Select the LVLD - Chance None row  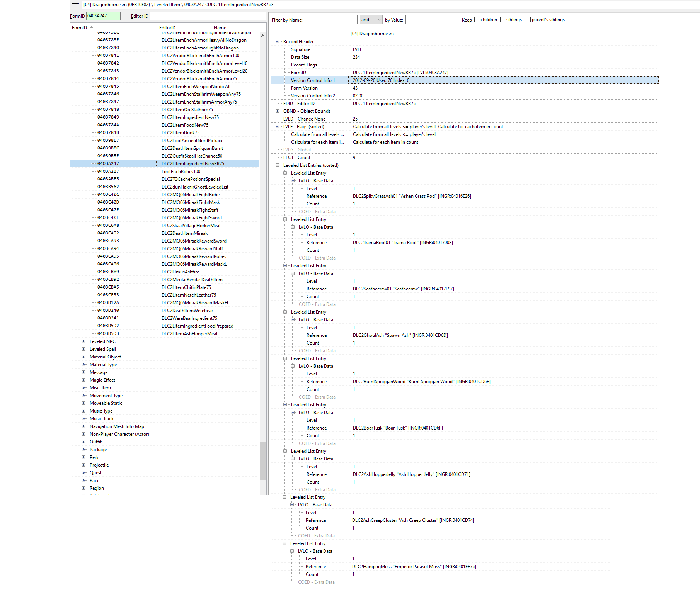[465, 119]
